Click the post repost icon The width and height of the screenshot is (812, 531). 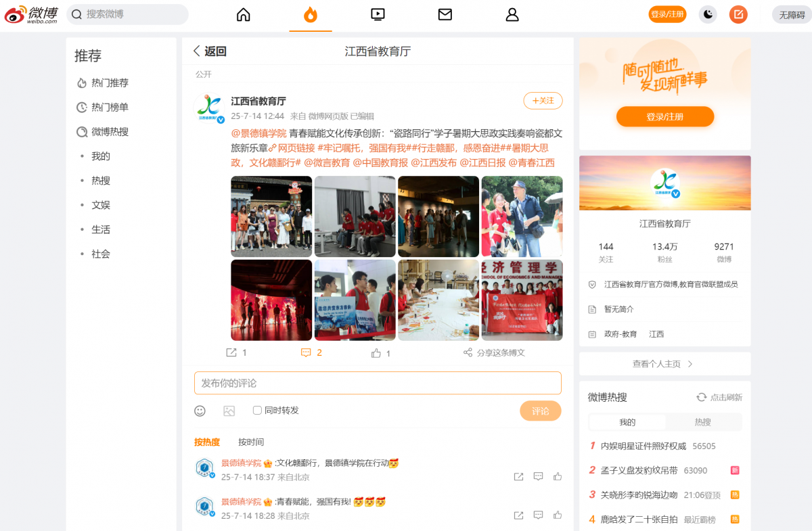(231, 352)
